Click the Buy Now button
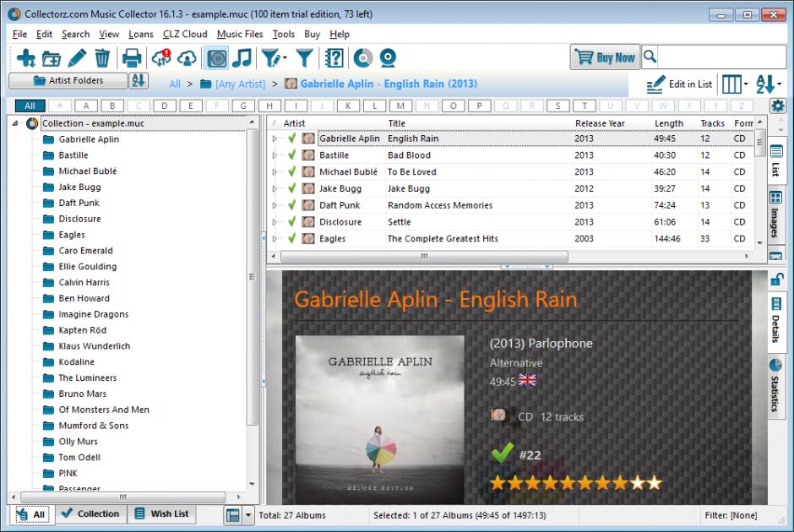 [x=605, y=57]
